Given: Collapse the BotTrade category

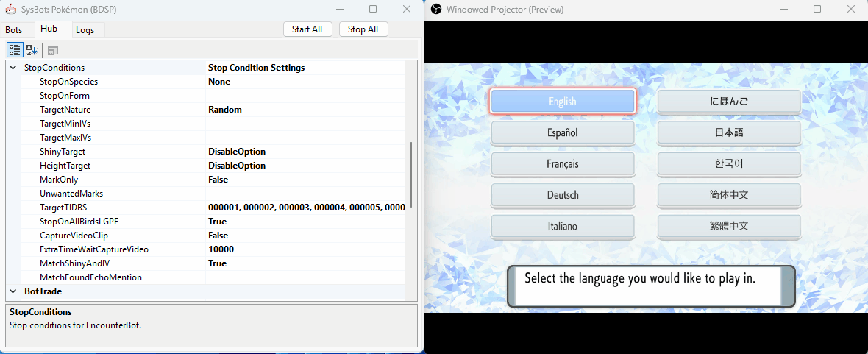Looking at the screenshot, I should [x=13, y=291].
